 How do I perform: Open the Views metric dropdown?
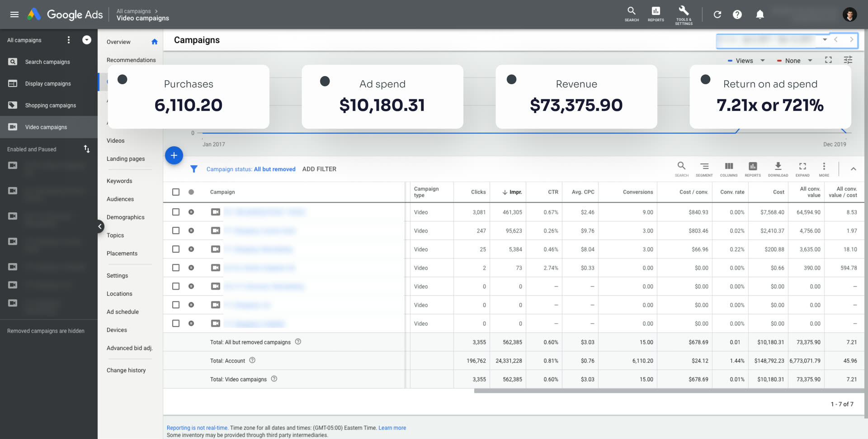click(746, 61)
